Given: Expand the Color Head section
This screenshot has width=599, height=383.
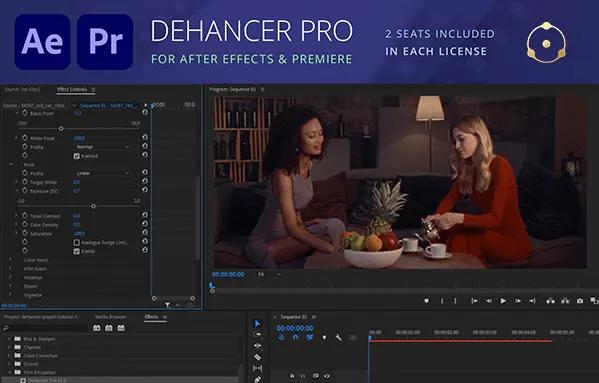Looking at the screenshot, I should (10, 259).
